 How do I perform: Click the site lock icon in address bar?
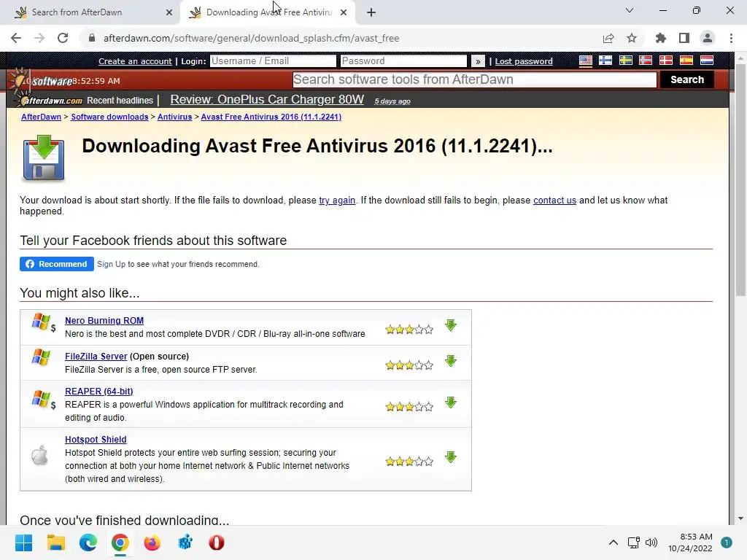click(92, 38)
